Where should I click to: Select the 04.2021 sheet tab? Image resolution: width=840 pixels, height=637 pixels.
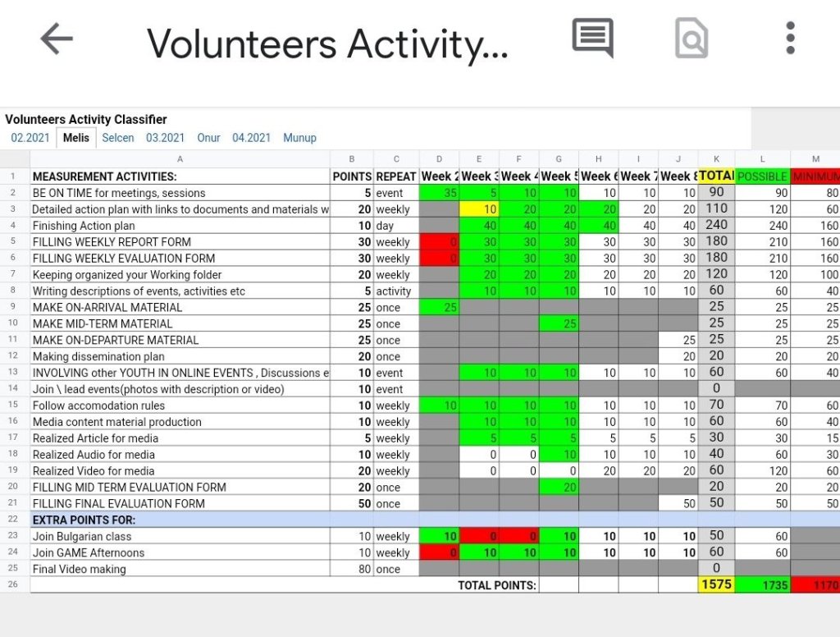click(251, 138)
